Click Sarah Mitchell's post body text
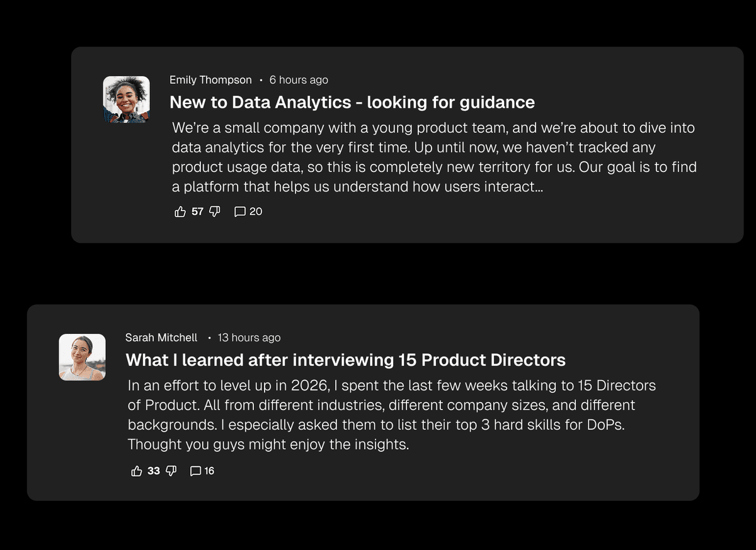 (x=391, y=415)
